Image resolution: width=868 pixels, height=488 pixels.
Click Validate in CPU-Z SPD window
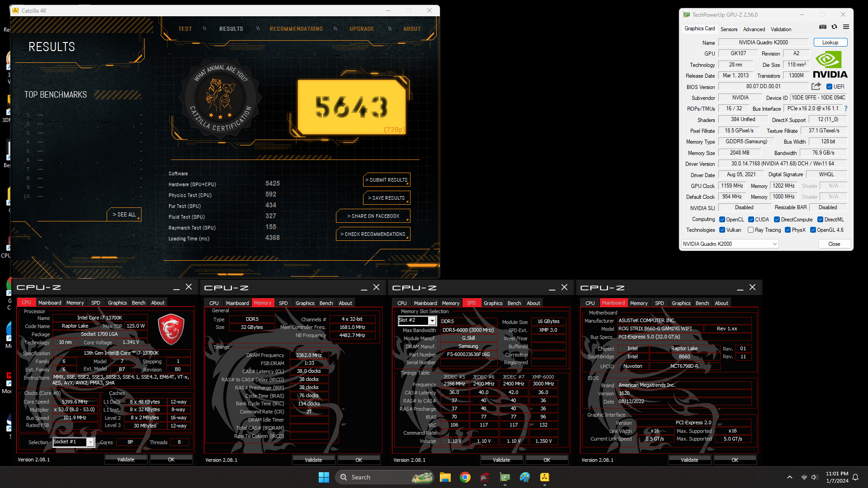(501, 460)
